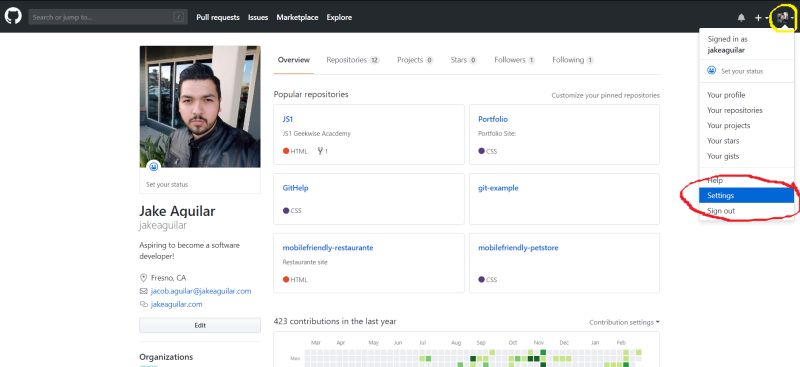Select Sign out in the user menu
The height and width of the screenshot is (367, 800).
point(721,211)
